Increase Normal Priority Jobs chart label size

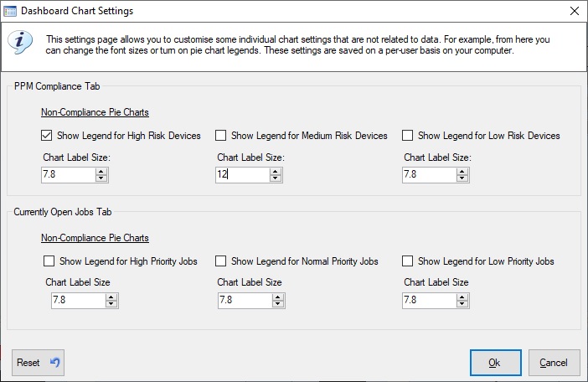pos(278,297)
